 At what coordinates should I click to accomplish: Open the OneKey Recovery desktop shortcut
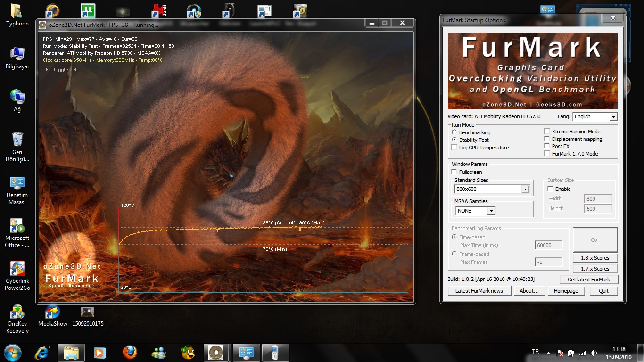point(17,319)
